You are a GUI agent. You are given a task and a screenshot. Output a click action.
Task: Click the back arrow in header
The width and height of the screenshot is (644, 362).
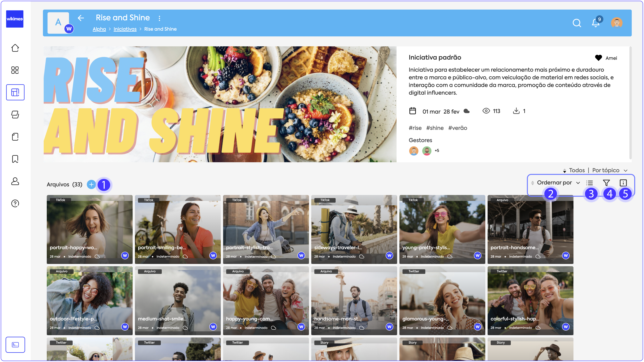tap(80, 18)
